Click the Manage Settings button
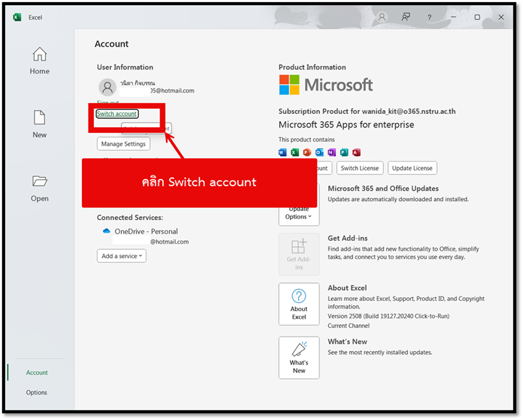523x420 pixels. 123,143
